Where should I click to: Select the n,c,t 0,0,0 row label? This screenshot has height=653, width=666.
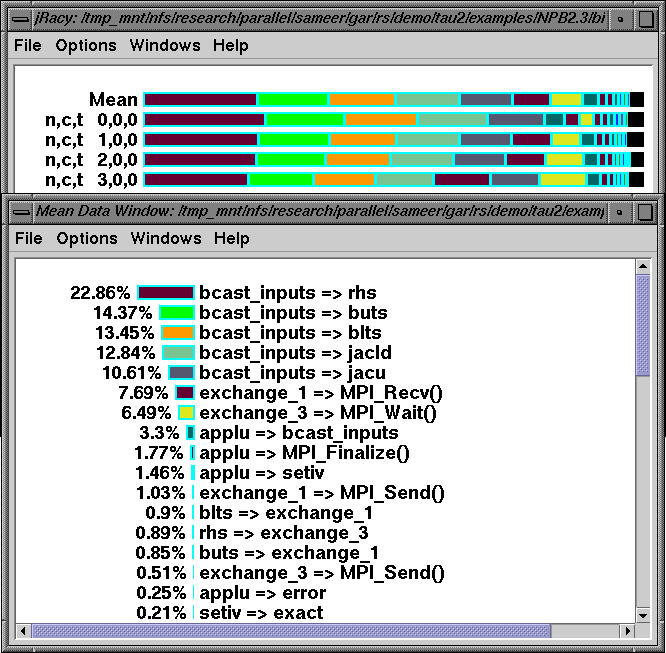point(91,120)
